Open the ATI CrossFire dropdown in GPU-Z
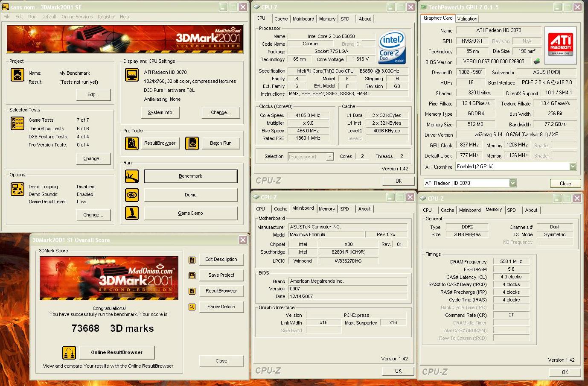 (573, 167)
